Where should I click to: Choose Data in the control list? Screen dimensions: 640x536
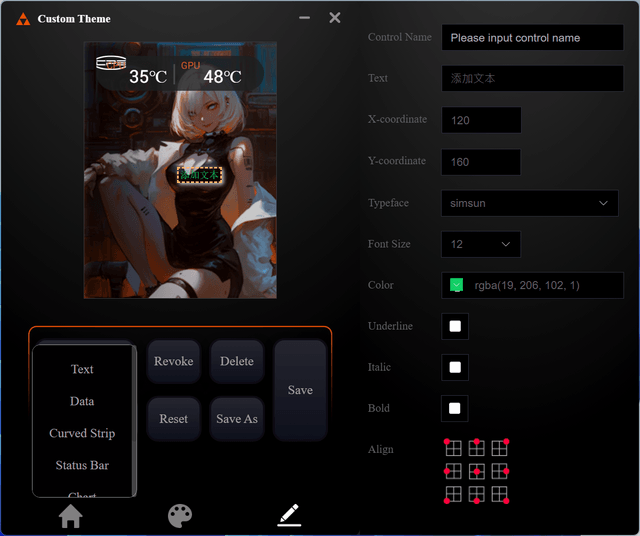[82, 401]
